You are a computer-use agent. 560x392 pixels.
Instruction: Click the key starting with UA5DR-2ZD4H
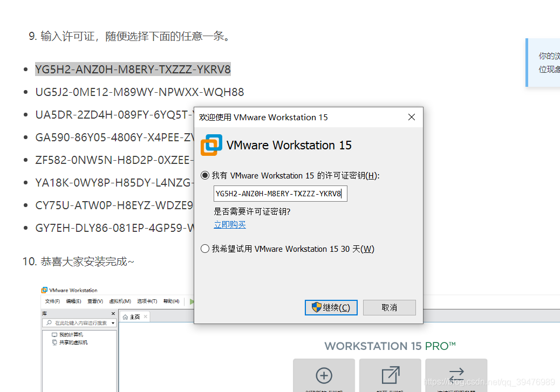pyautogui.click(x=114, y=115)
